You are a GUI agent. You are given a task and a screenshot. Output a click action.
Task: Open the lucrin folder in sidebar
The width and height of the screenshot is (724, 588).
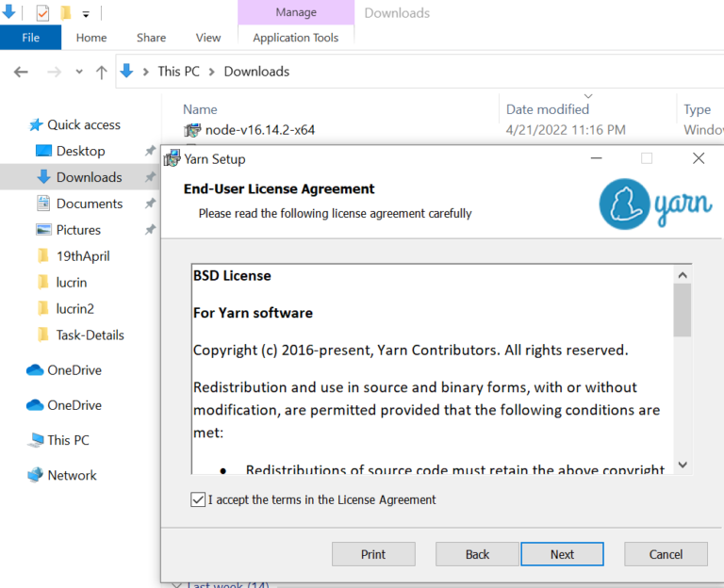pyautogui.click(x=72, y=283)
